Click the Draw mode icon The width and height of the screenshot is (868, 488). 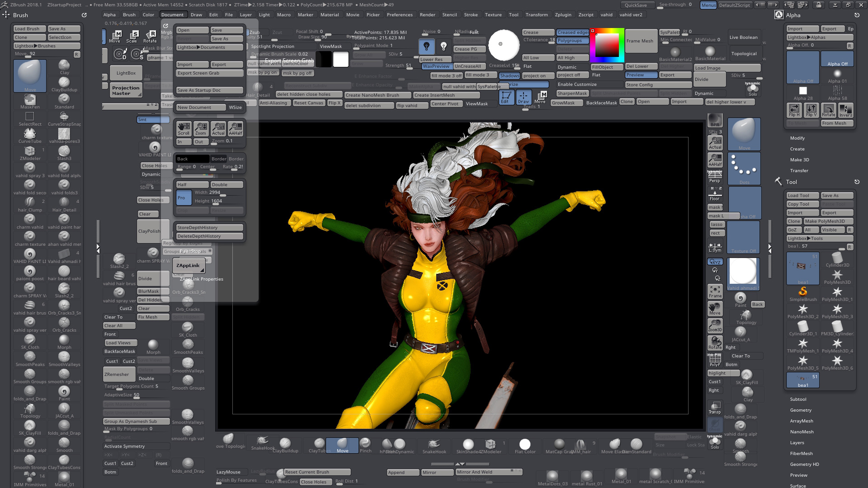click(x=523, y=97)
